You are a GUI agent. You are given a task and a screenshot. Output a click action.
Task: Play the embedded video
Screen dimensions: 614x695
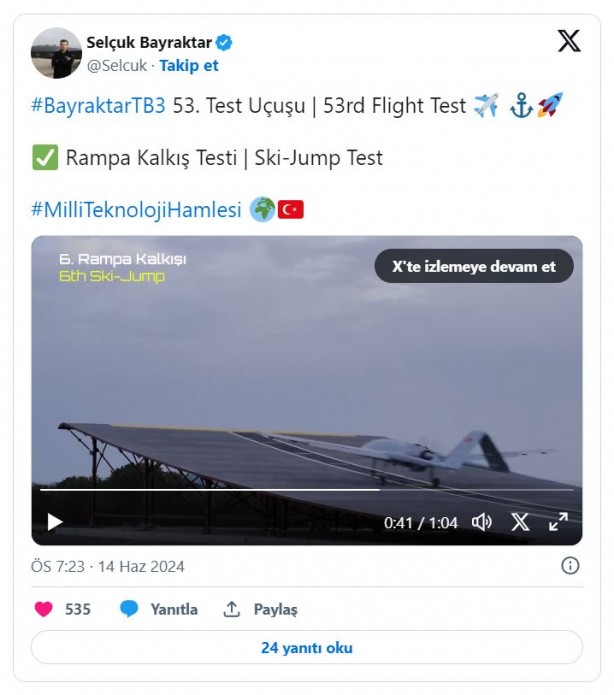pyautogui.click(x=55, y=521)
